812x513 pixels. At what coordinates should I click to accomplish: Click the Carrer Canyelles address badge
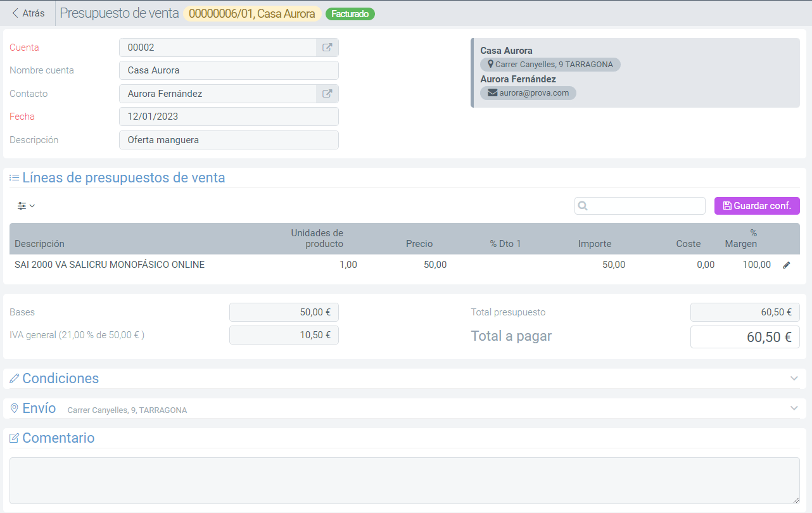click(550, 65)
